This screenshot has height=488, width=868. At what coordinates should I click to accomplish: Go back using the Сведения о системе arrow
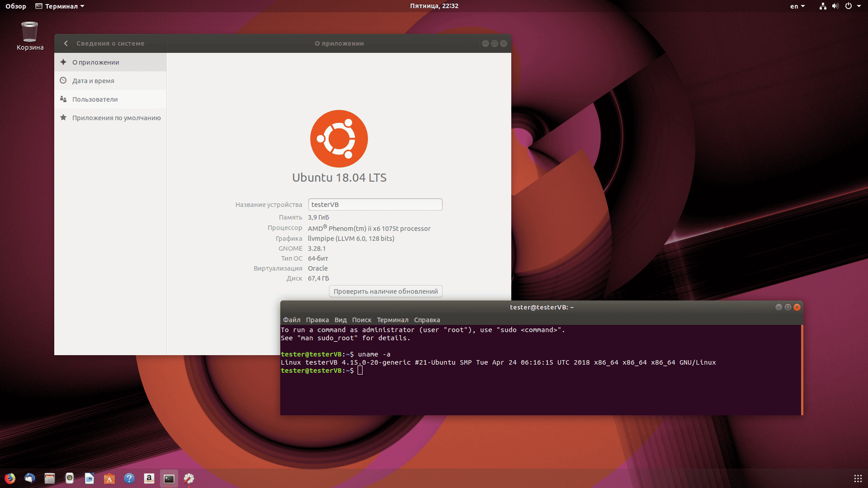(66, 43)
